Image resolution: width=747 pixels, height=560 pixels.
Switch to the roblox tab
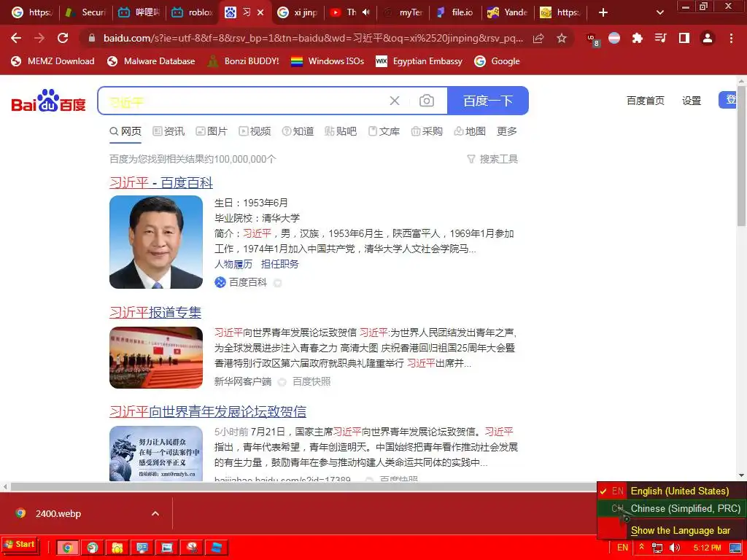(193, 12)
